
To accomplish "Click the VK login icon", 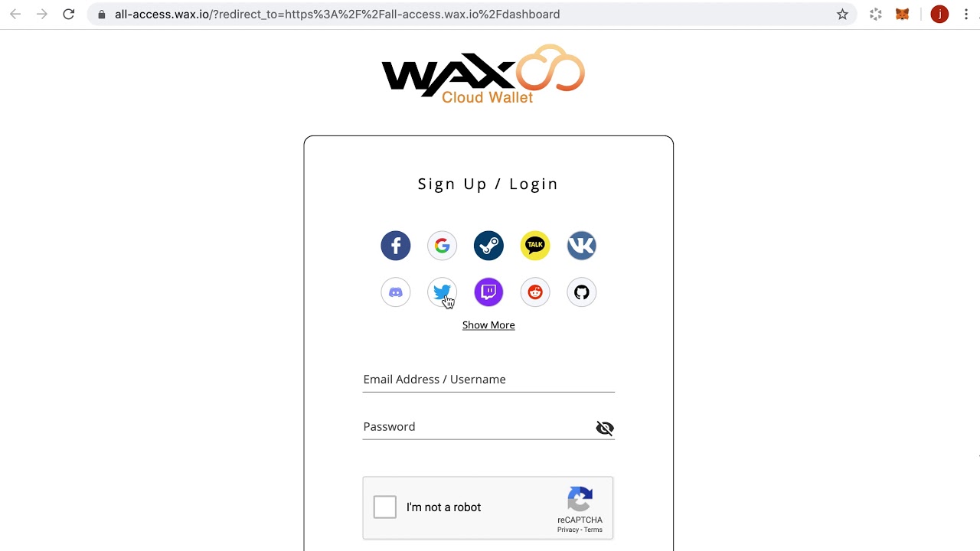I will (581, 246).
